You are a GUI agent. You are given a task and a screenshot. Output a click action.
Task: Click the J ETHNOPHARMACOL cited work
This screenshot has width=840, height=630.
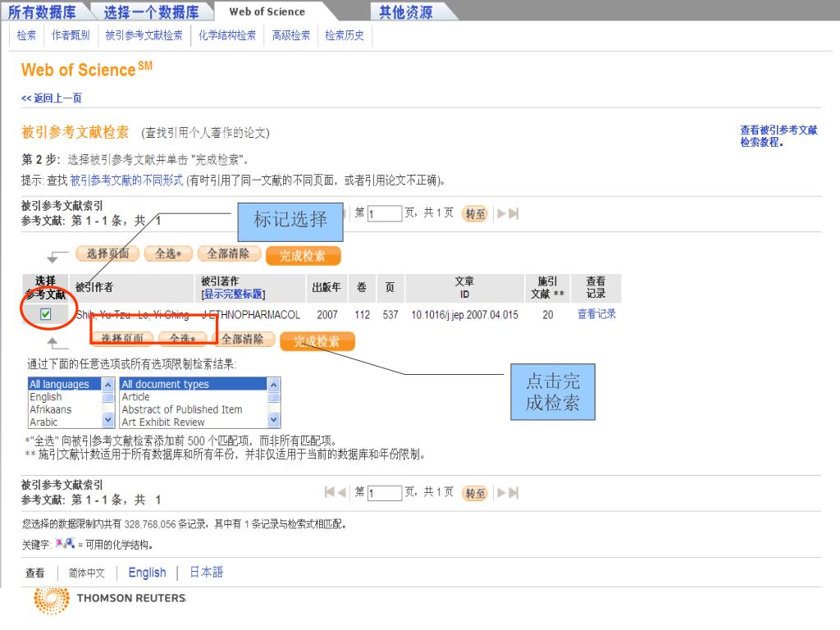[251, 315]
